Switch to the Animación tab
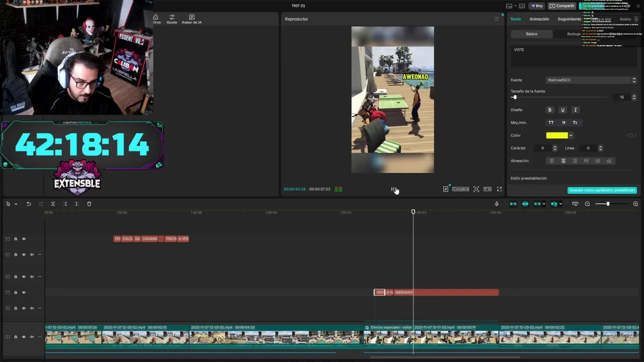The width and height of the screenshot is (644, 362). click(x=539, y=19)
